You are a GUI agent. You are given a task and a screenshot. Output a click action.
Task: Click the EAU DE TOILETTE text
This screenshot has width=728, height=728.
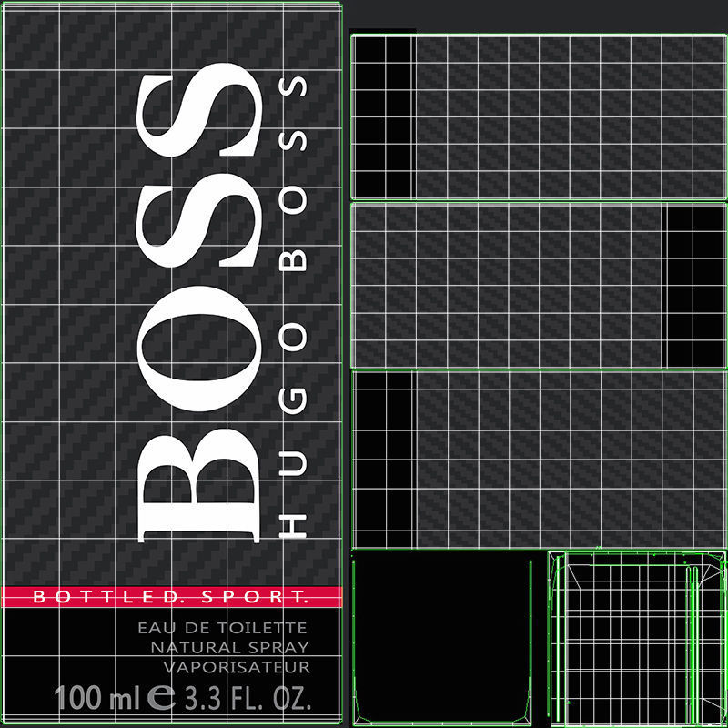pyautogui.click(x=222, y=628)
